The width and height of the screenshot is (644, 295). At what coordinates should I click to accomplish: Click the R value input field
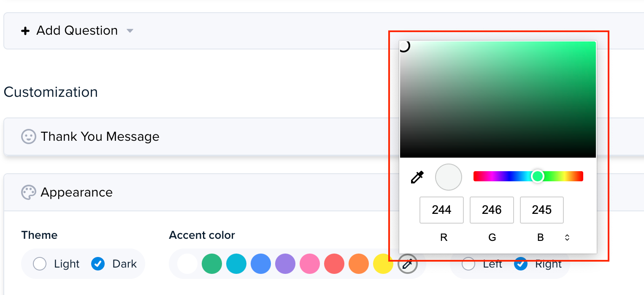tap(441, 210)
